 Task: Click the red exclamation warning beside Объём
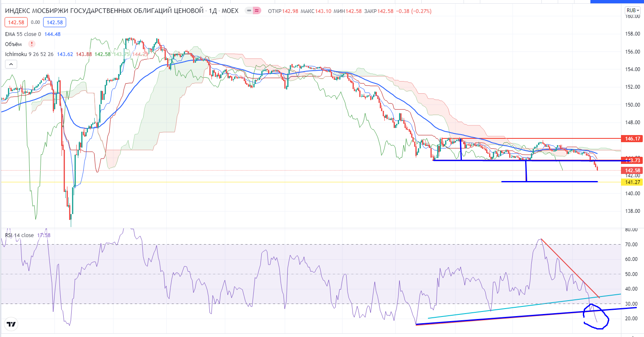(x=32, y=44)
